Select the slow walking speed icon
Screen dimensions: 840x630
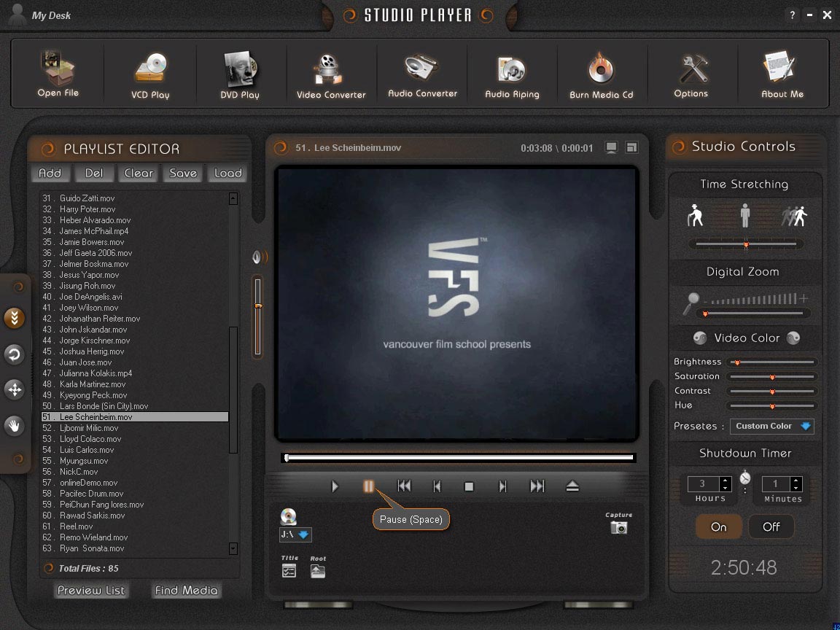click(696, 215)
